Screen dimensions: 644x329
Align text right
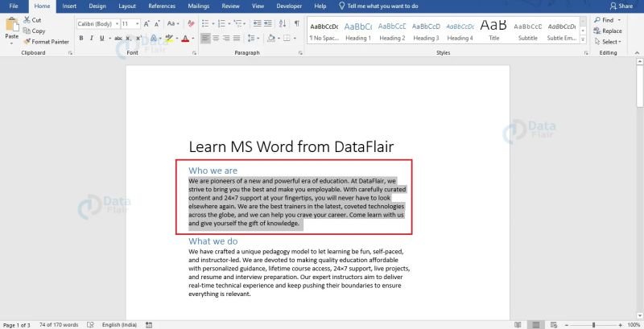click(x=226, y=38)
